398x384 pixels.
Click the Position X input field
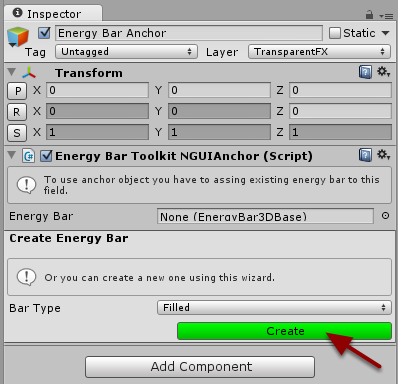(97, 90)
